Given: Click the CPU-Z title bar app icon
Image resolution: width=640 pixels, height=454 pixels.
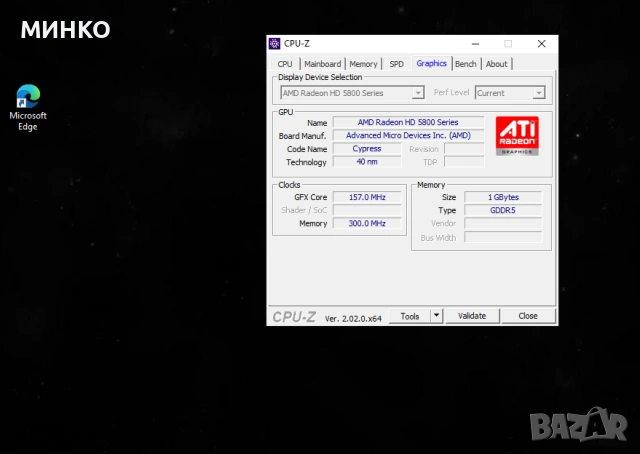Looking at the screenshot, I should point(275,43).
